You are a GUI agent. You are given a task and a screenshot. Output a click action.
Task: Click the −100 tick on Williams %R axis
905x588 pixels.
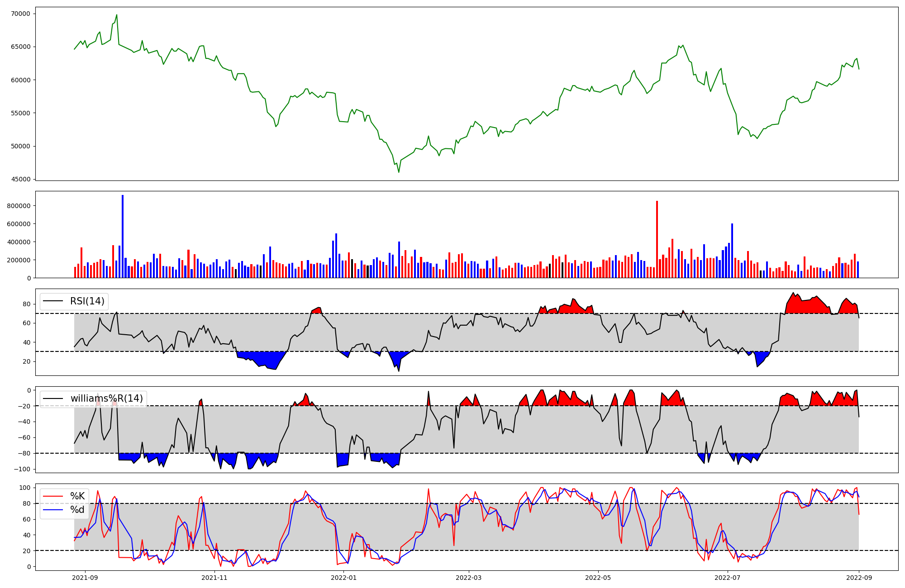click(x=22, y=469)
